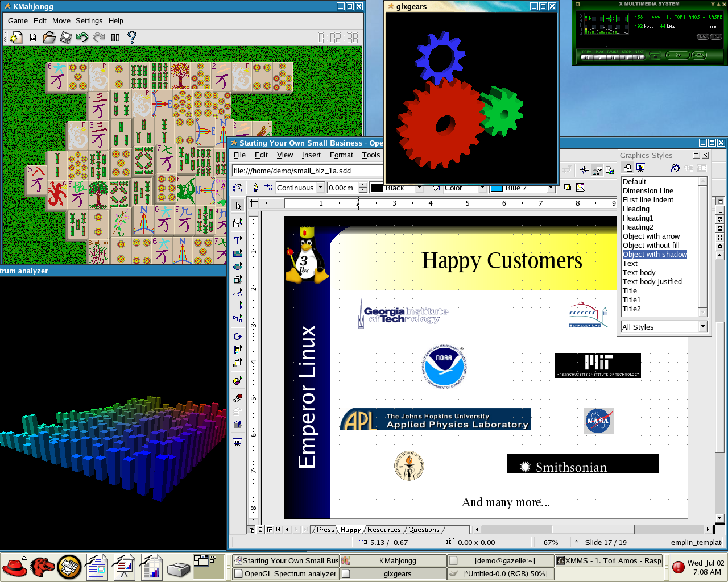This screenshot has height=582, width=728.
Task: Choose the Ellipse tool in Impress
Action: point(238,267)
